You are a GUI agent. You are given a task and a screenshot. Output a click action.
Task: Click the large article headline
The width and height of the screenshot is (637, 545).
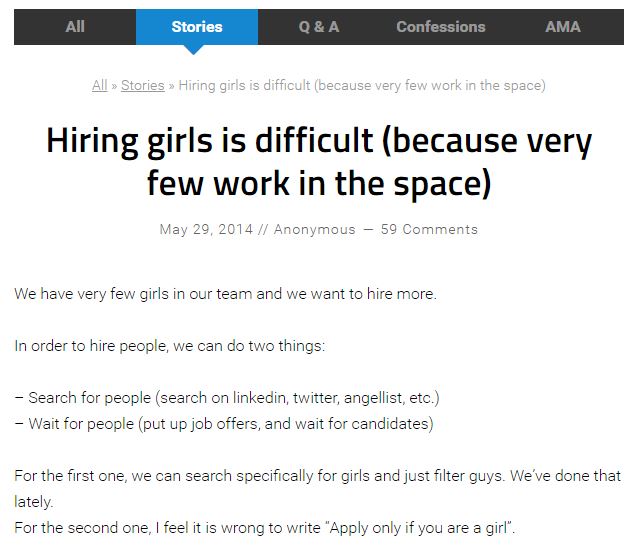click(x=319, y=161)
